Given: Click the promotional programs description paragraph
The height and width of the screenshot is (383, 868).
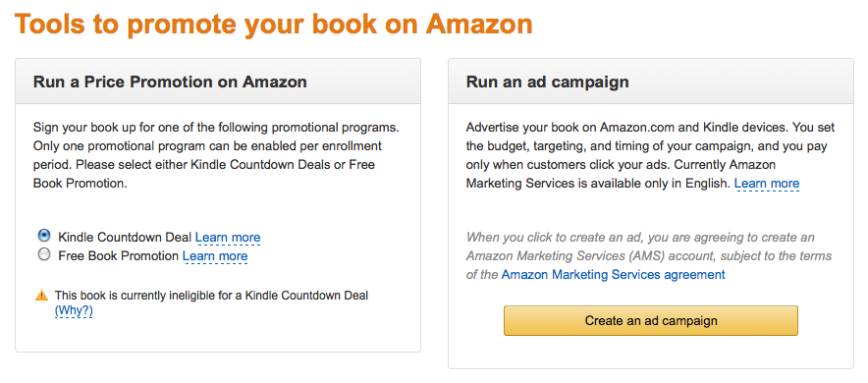Looking at the screenshot, I should point(216,155).
